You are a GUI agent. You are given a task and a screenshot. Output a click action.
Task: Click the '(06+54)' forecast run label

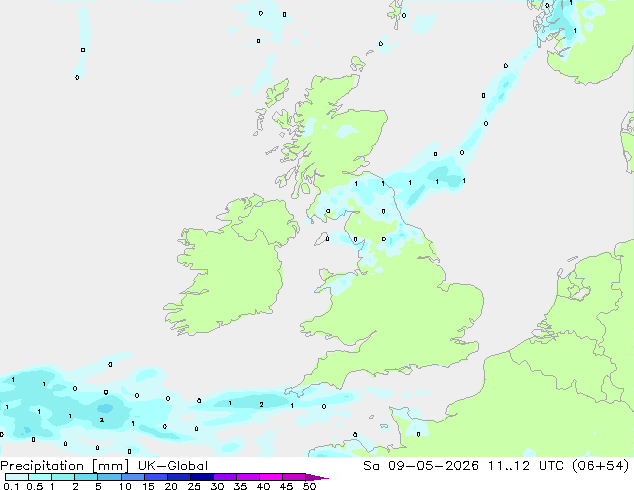pyautogui.click(x=601, y=466)
